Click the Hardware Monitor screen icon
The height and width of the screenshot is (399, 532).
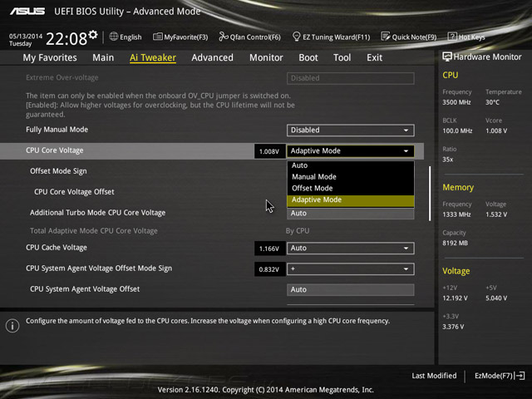pos(447,57)
